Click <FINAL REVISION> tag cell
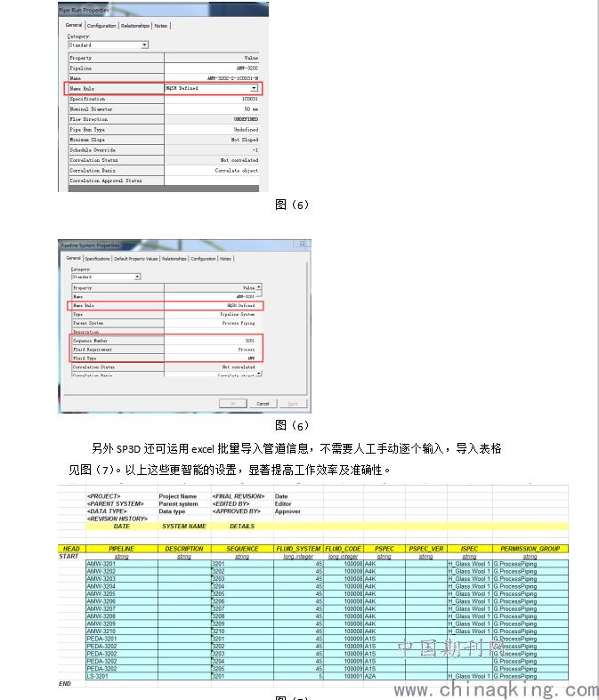The height and width of the screenshot is (700, 599). point(239,496)
